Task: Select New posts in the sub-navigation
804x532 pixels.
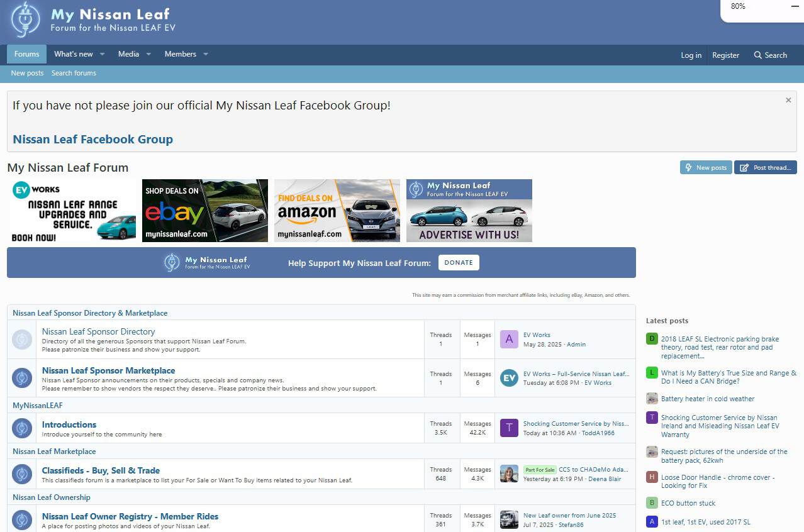Action: [x=27, y=73]
